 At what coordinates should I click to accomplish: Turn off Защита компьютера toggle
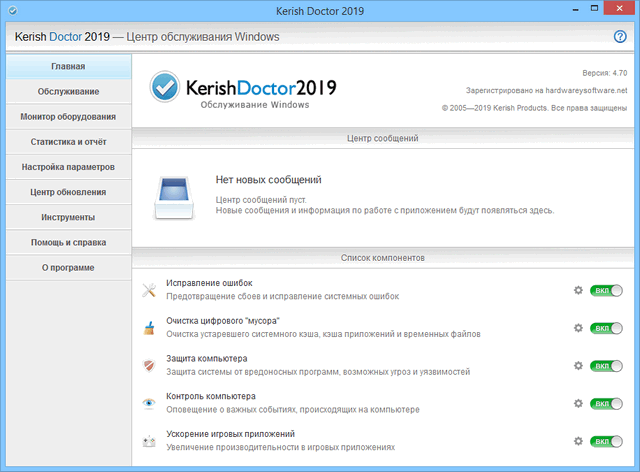coord(606,366)
